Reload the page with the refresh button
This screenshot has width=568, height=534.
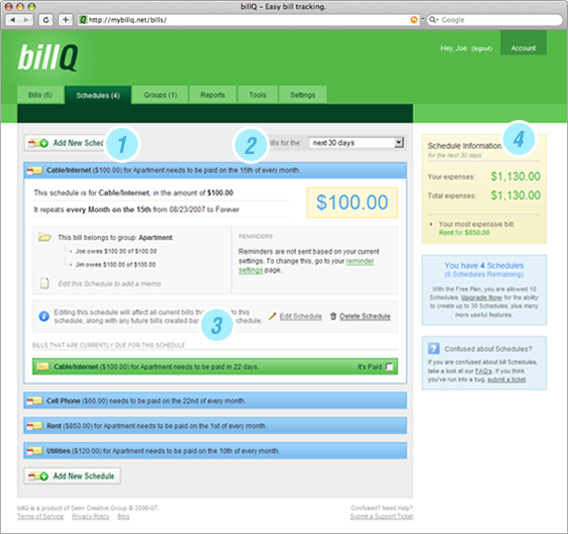point(46,20)
